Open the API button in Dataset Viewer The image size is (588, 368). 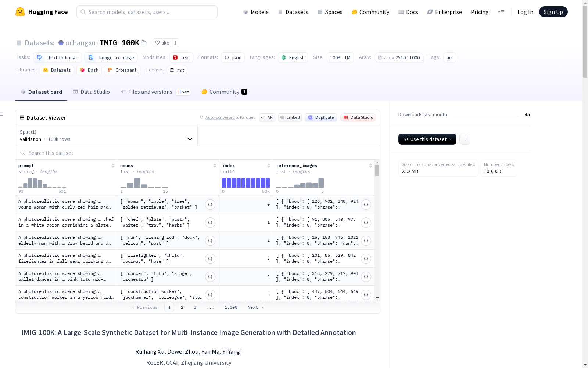[x=267, y=117]
